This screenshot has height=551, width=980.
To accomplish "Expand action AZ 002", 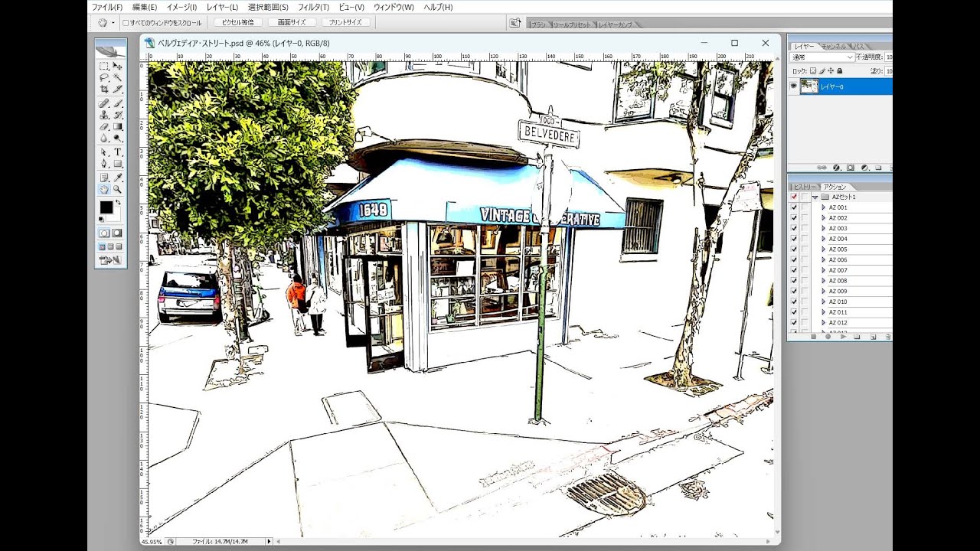I will tap(823, 218).
